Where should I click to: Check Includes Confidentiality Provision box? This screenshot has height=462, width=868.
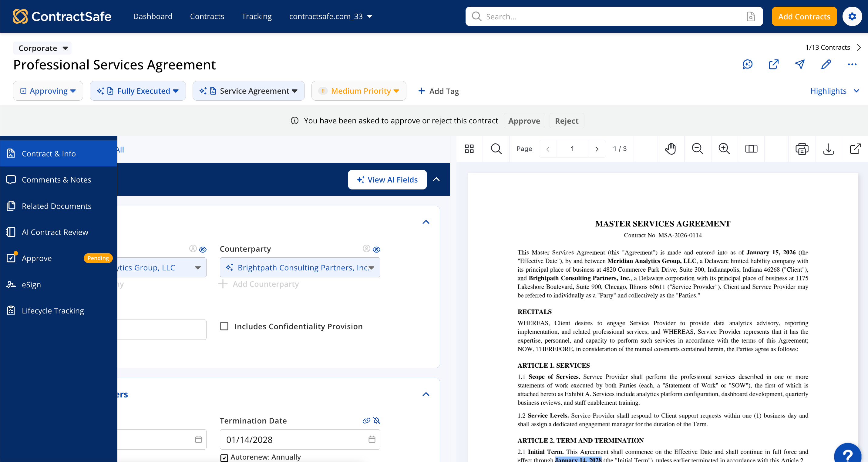pyautogui.click(x=224, y=326)
